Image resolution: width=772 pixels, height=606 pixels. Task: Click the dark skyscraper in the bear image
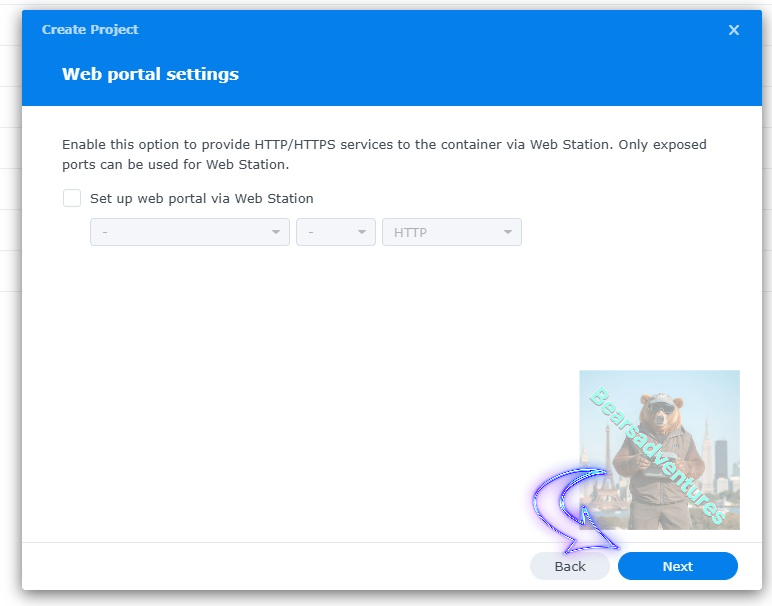point(721,459)
